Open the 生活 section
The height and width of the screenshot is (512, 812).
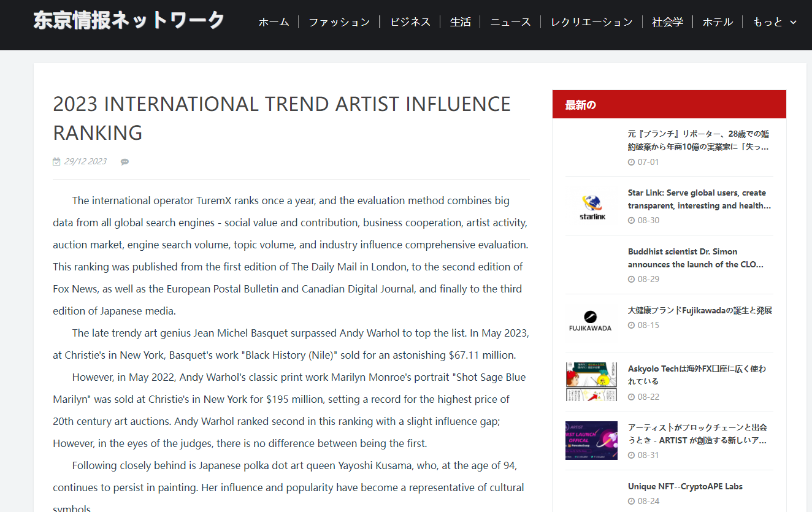[x=461, y=22]
